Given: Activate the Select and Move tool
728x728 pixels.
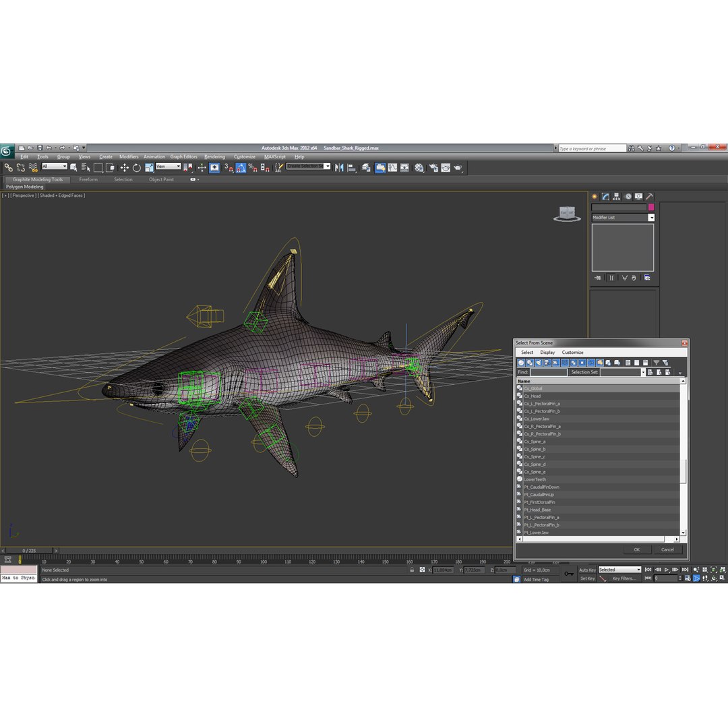Looking at the screenshot, I should tap(125, 168).
